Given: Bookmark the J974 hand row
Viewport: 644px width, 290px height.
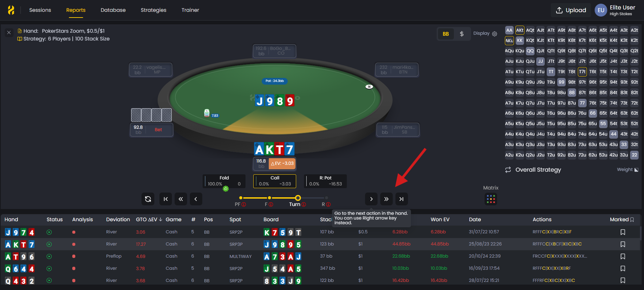Looking at the screenshot, I should point(623,232).
